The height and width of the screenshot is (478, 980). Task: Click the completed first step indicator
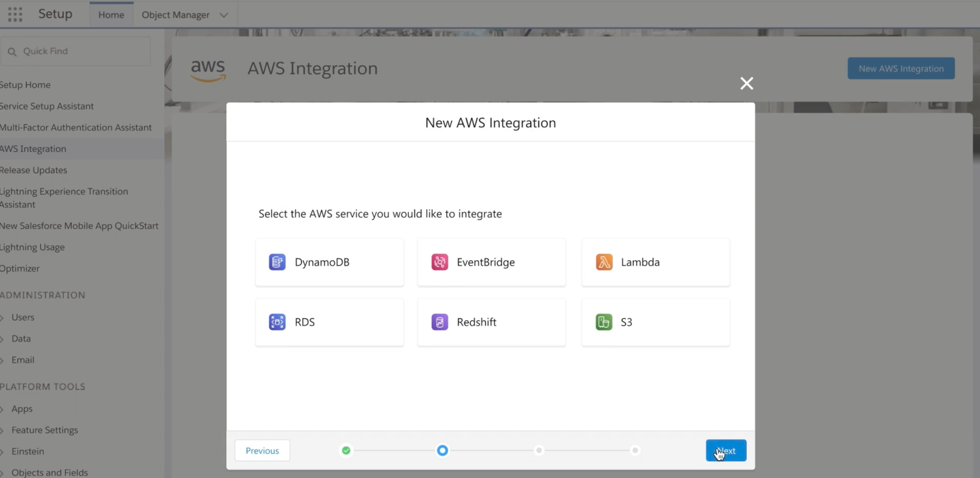click(347, 450)
